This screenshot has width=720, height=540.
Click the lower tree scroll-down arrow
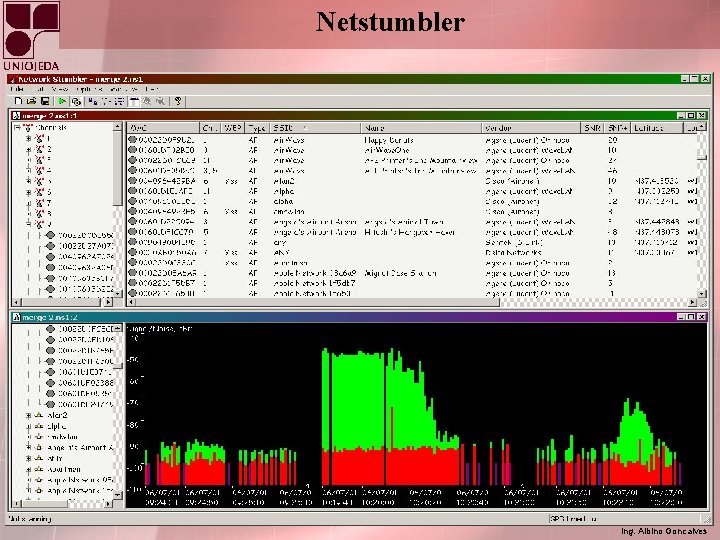[118, 495]
